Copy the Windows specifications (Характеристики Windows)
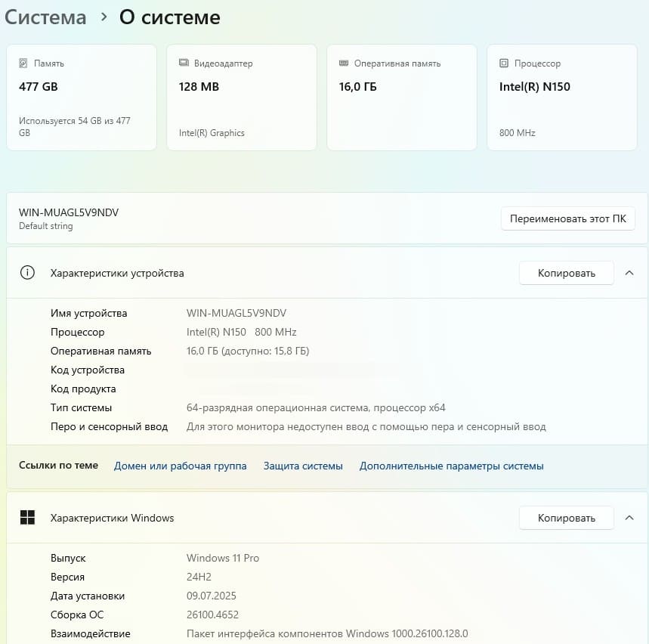The image size is (649, 644). tap(566, 518)
